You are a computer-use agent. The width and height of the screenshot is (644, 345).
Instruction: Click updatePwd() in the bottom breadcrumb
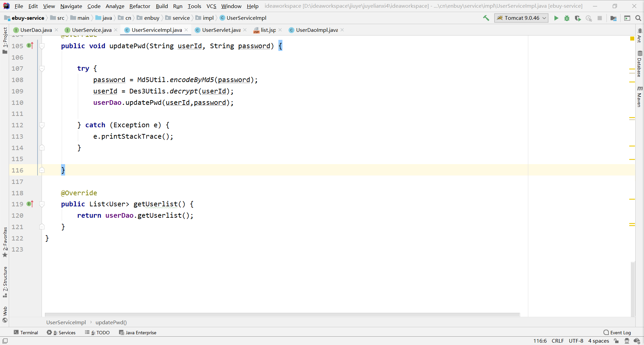(x=111, y=323)
